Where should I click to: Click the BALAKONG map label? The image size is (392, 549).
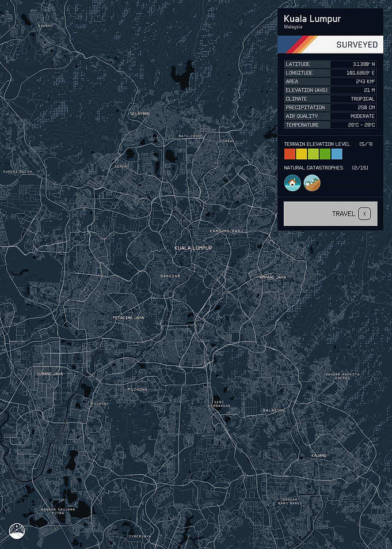(274, 410)
